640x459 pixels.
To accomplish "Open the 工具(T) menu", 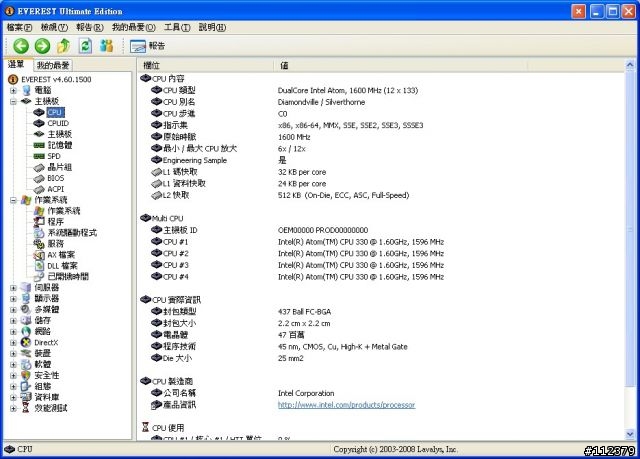I will pos(177,27).
